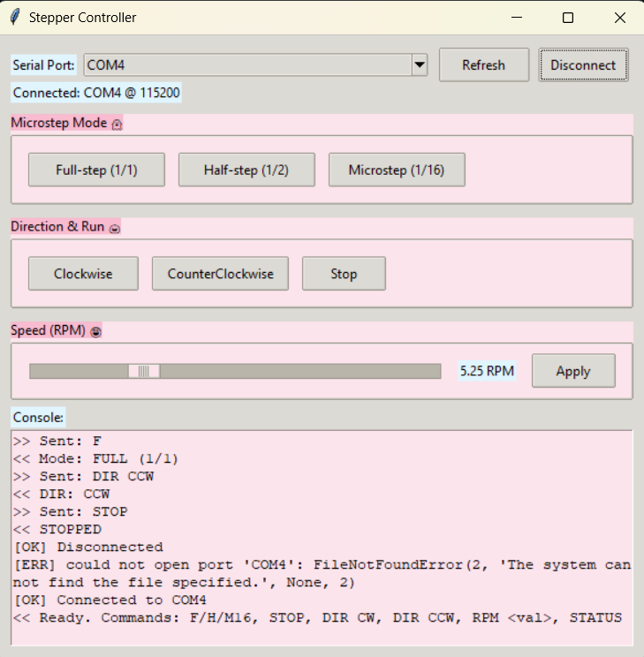The width and height of the screenshot is (644, 657).
Task: Apply the selected RPM speed
Action: click(573, 371)
